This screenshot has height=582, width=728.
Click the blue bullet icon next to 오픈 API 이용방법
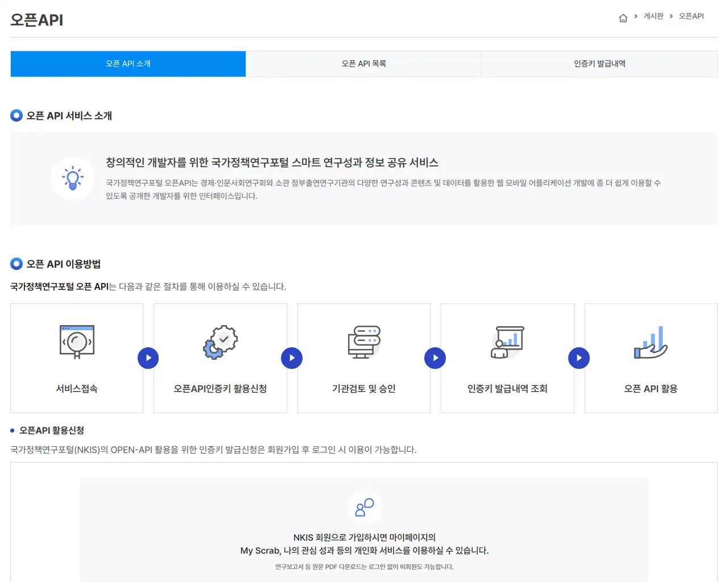point(16,263)
